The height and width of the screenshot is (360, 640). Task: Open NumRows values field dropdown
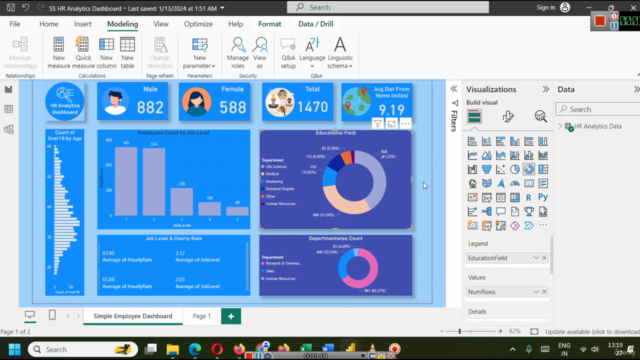[536, 292]
